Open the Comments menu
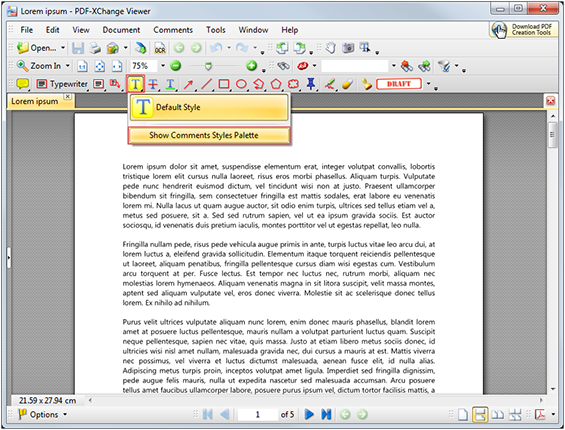565x430 pixels. pos(173,30)
